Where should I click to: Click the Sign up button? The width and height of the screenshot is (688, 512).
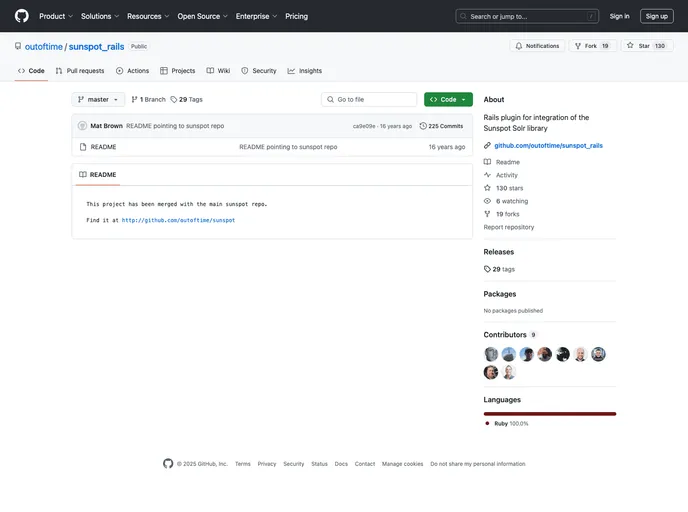656,16
